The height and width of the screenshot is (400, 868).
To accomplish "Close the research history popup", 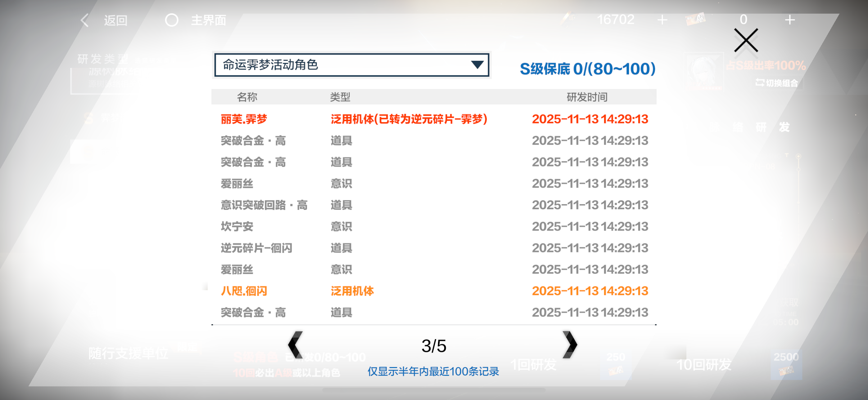I will 746,40.
